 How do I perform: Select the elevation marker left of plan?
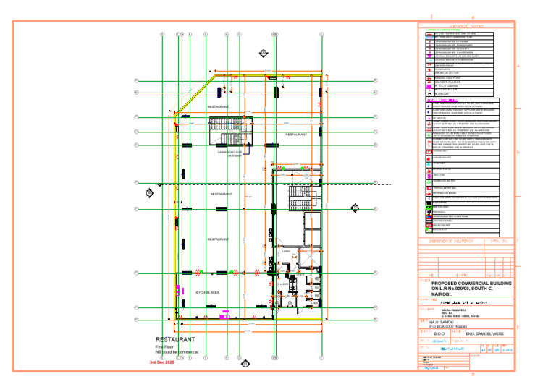[150, 193]
